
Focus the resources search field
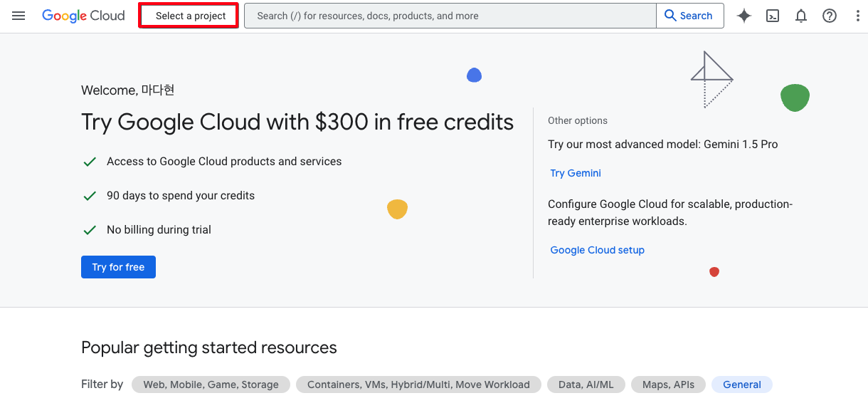pyautogui.click(x=450, y=16)
